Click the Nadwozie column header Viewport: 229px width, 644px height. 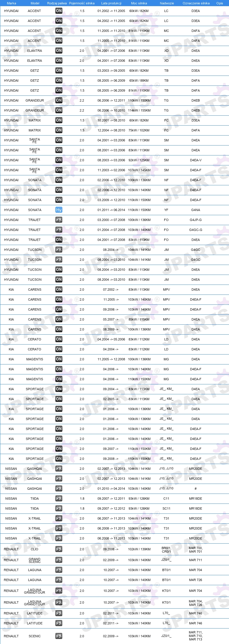point(167,3)
